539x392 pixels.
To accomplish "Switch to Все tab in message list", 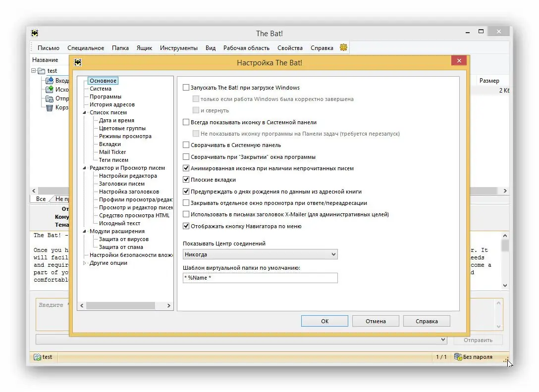I will click(41, 198).
